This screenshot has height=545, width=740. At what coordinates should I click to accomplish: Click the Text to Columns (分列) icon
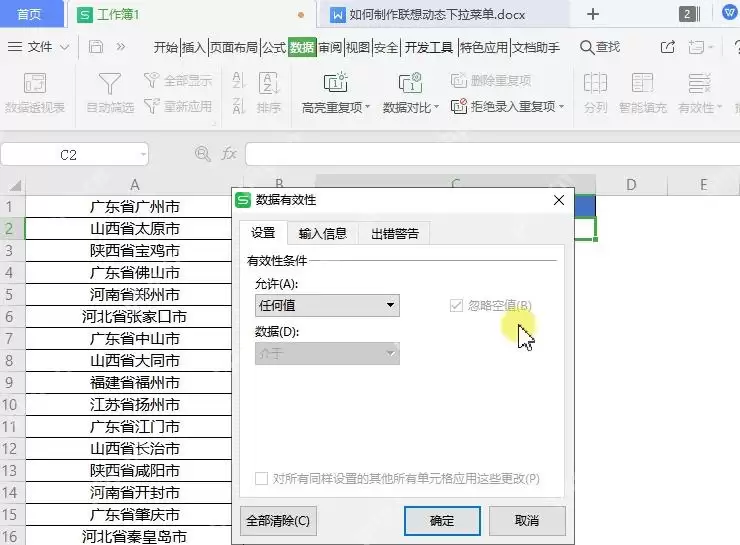pyautogui.click(x=595, y=83)
